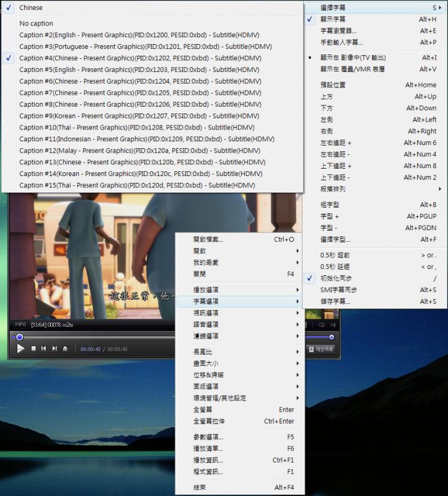Click 儲存字幕... to save subtitle

pyautogui.click(x=375, y=301)
